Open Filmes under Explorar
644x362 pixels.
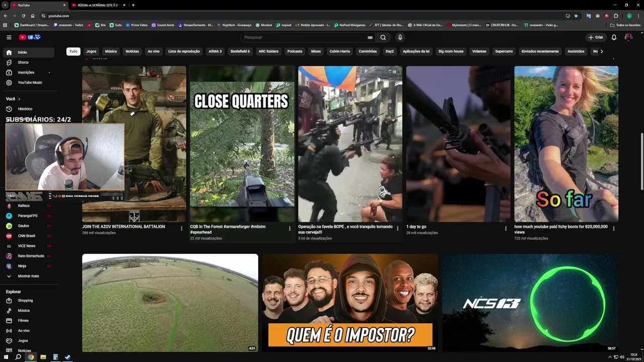coord(28,321)
